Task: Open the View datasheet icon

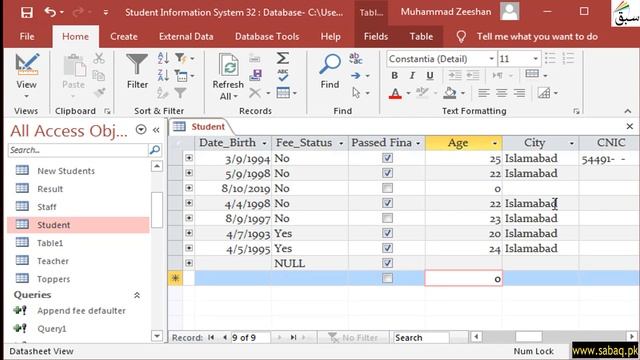Action: tap(27, 64)
